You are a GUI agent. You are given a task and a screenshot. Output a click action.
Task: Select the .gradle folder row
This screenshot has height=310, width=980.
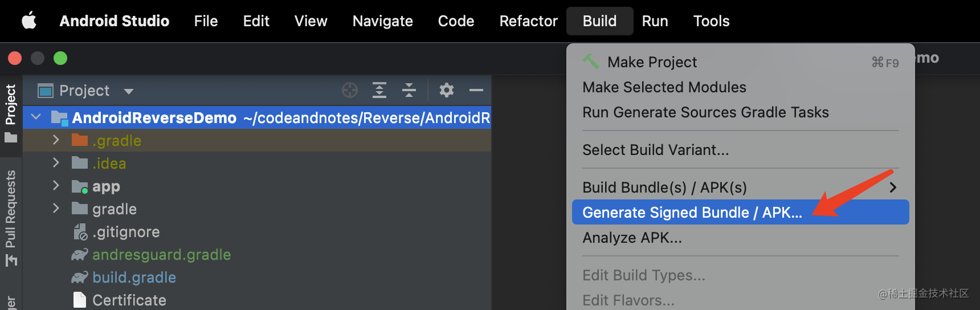click(x=257, y=140)
